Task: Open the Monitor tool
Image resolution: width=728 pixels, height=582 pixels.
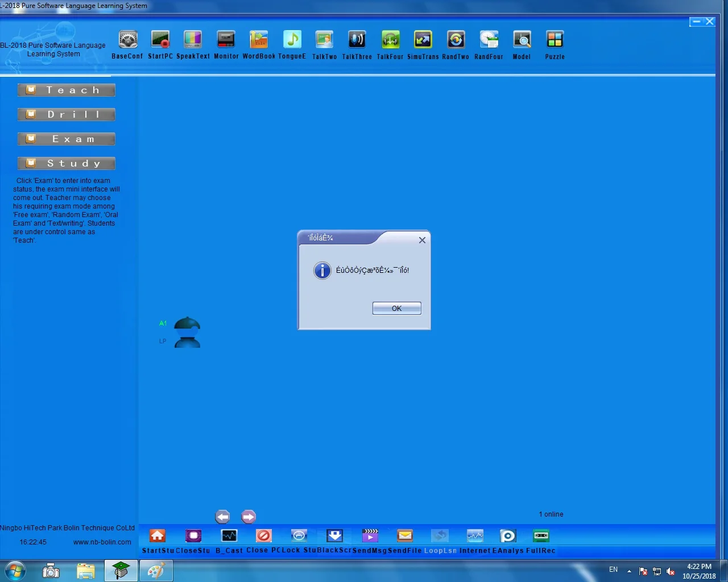Action: click(226, 40)
